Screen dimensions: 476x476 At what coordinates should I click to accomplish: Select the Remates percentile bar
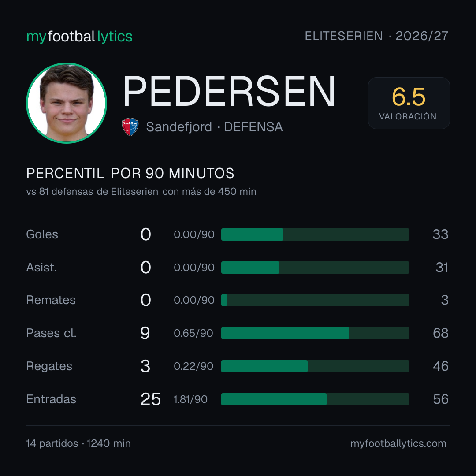(315, 300)
